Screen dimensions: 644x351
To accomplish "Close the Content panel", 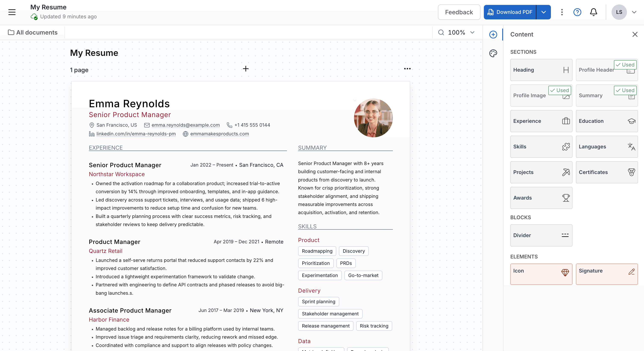I will pos(635,35).
